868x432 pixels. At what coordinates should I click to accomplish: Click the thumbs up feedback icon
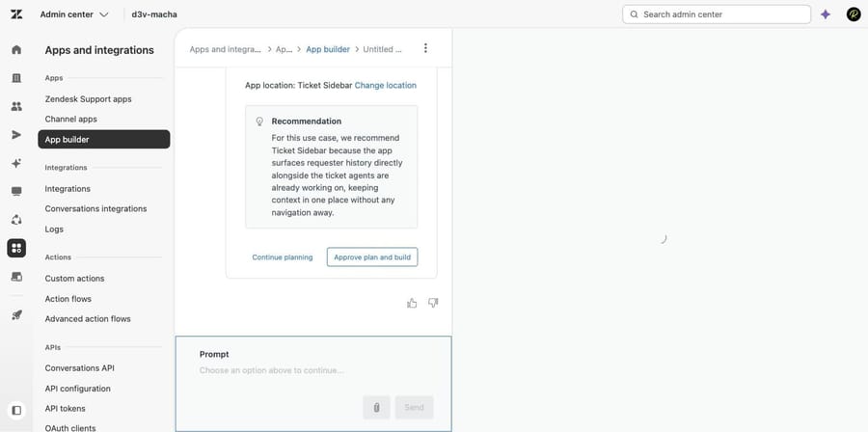tap(412, 303)
